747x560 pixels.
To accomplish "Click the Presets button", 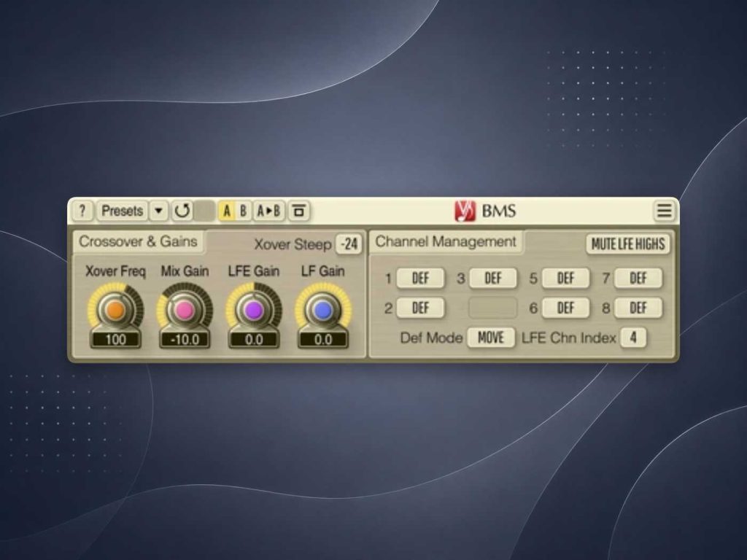I will point(122,211).
